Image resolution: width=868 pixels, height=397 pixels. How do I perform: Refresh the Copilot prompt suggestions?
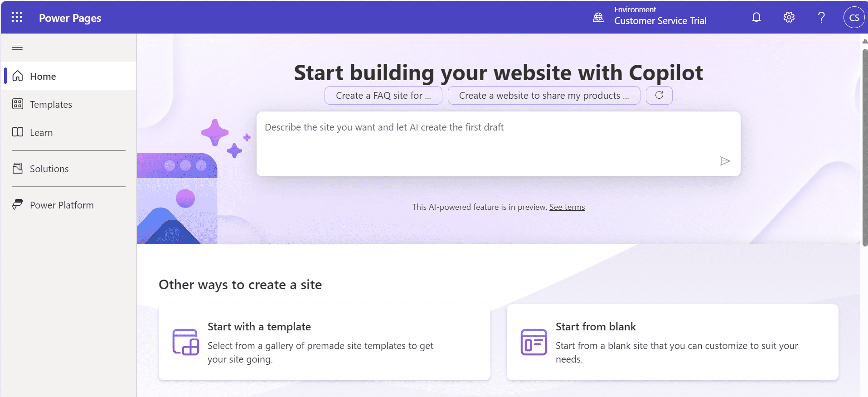(659, 96)
